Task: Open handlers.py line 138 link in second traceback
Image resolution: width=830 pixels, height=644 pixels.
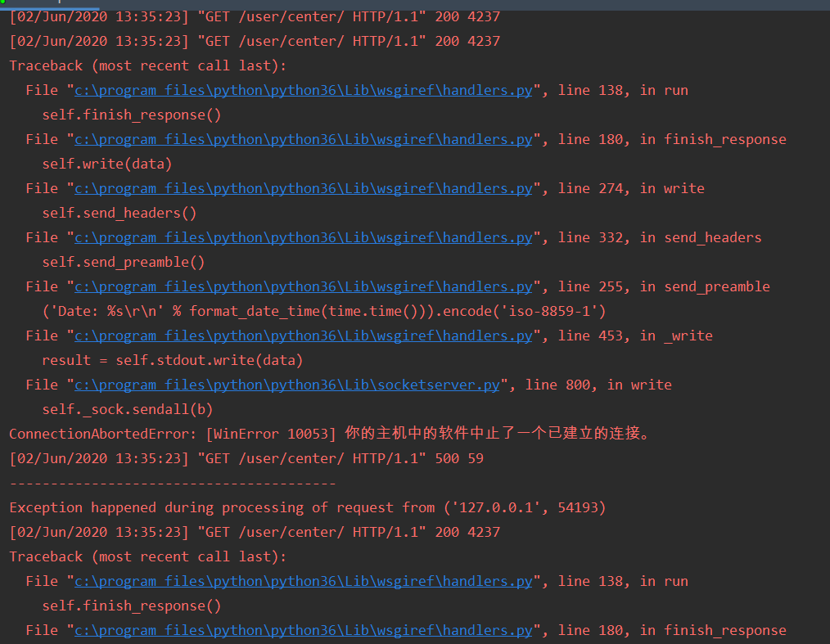Action: [x=303, y=581]
